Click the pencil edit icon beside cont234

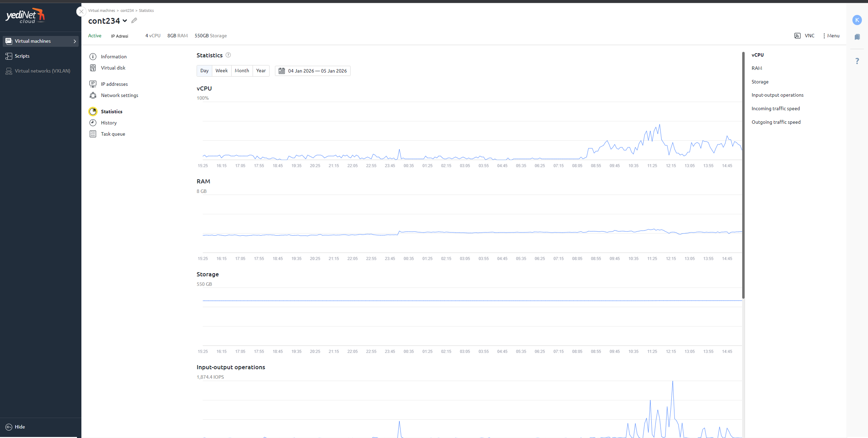134,21
